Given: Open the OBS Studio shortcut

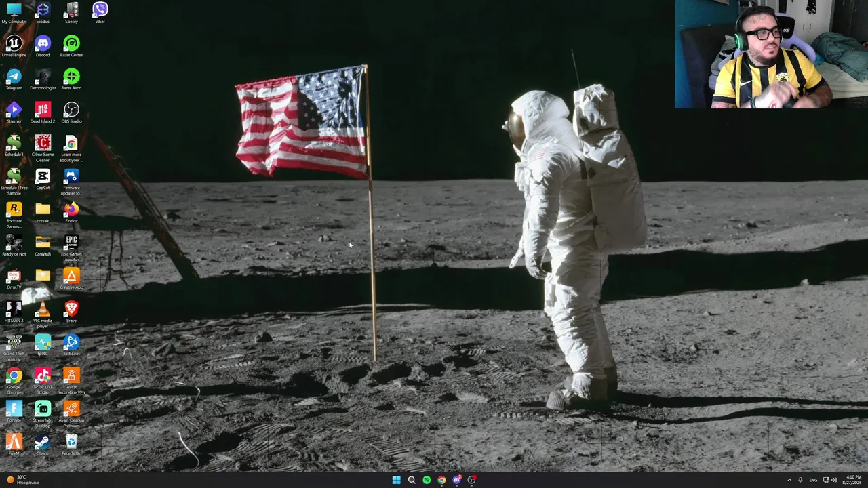Looking at the screenshot, I should [x=71, y=113].
